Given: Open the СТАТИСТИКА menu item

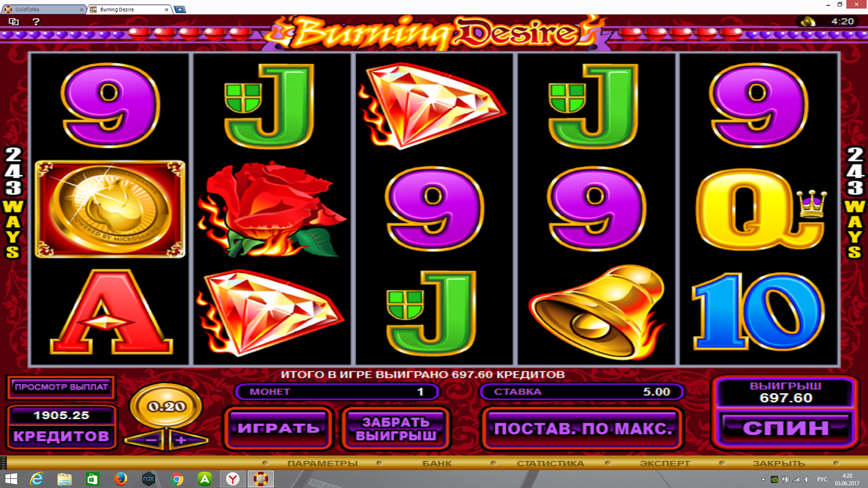Looking at the screenshot, I should pyautogui.click(x=550, y=463).
